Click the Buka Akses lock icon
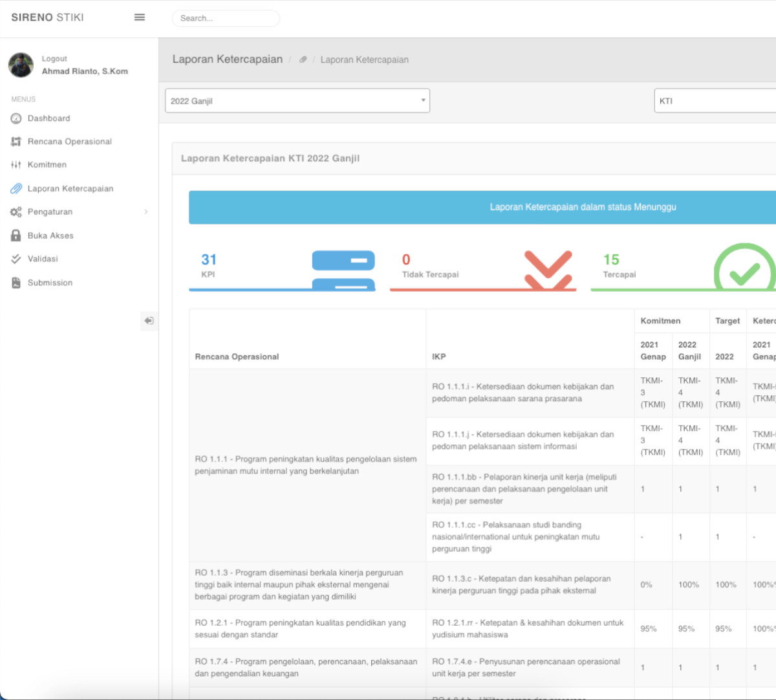The width and height of the screenshot is (776, 700). [x=16, y=235]
